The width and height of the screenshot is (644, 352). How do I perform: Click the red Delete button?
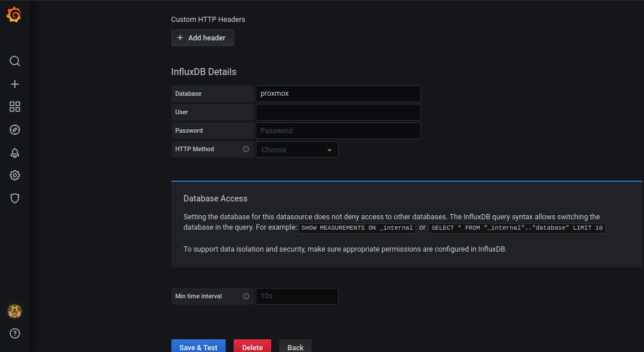click(252, 346)
